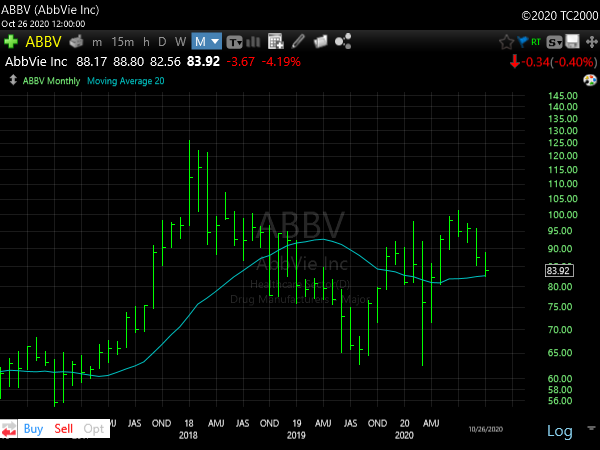Click the low price 82.56
The image size is (600, 450).
165,62
